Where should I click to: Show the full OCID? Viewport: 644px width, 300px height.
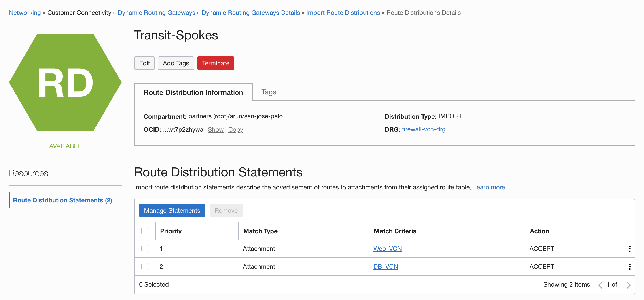pos(216,129)
